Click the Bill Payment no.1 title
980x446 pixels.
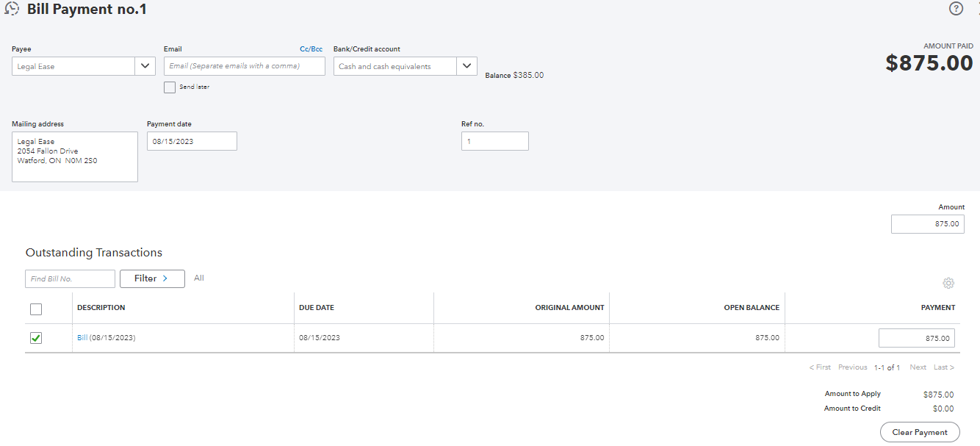pos(87,10)
